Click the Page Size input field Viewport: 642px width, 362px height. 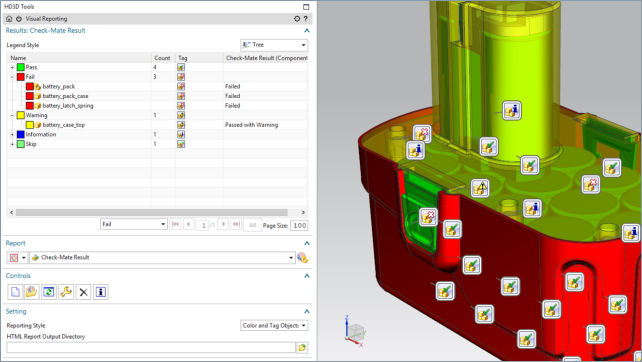tap(299, 225)
